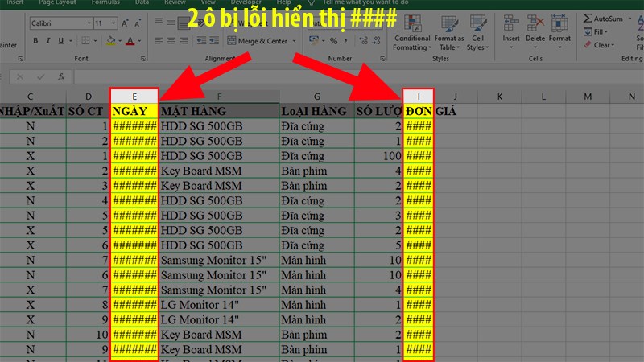The image size is (644, 362).
Task: Toggle Bold formatting in Font group
Action: [36, 40]
